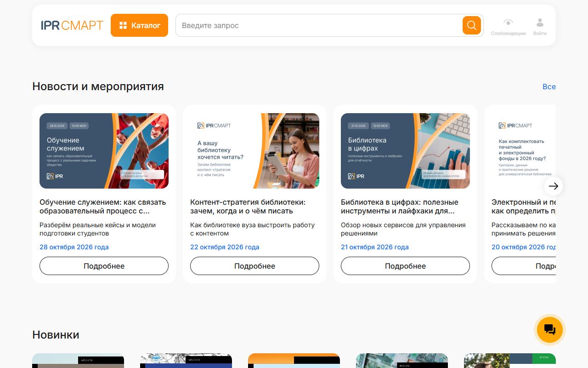
Task: Toggle Слабовидящим accessibility eye mode
Action: pos(508,26)
